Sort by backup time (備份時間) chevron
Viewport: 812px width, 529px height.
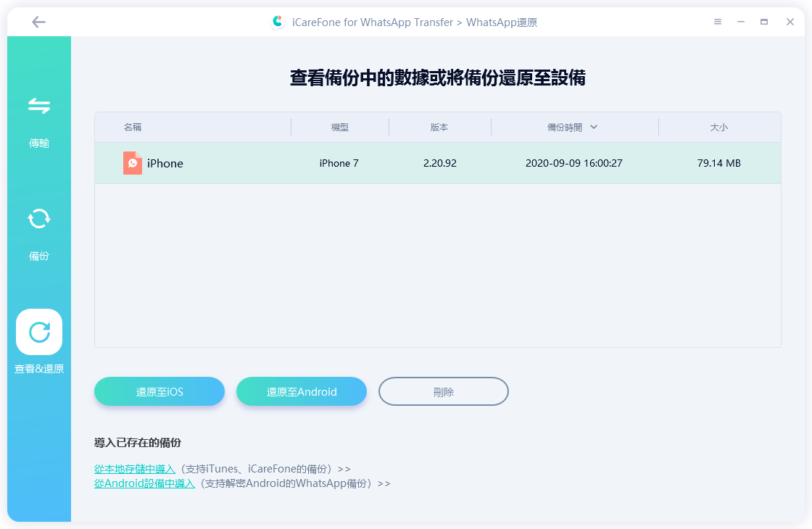[594, 127]
